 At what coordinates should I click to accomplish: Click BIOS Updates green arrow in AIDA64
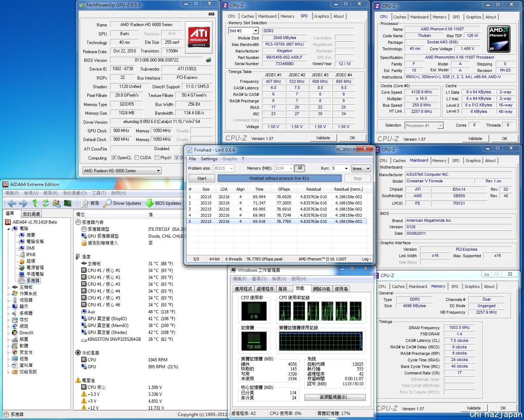163,203
